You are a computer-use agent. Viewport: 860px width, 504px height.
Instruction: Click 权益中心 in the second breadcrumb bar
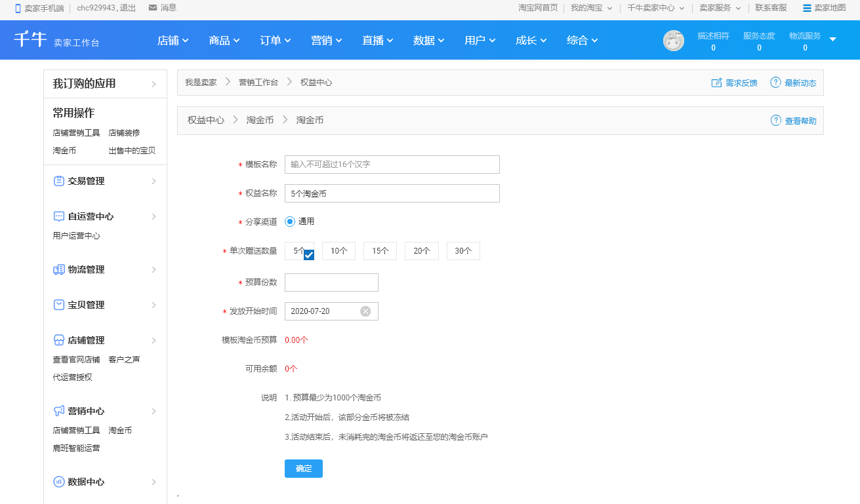coord(206,121)
